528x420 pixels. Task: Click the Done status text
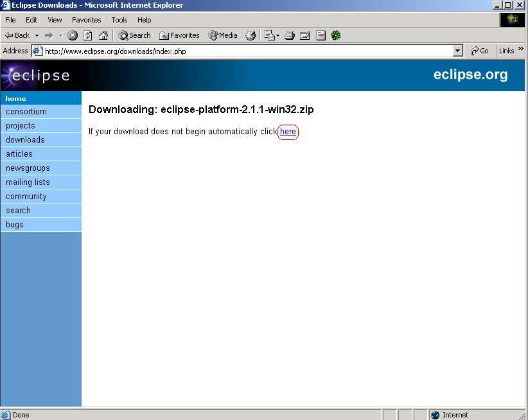pyautogui.click(x=21, y=415)
